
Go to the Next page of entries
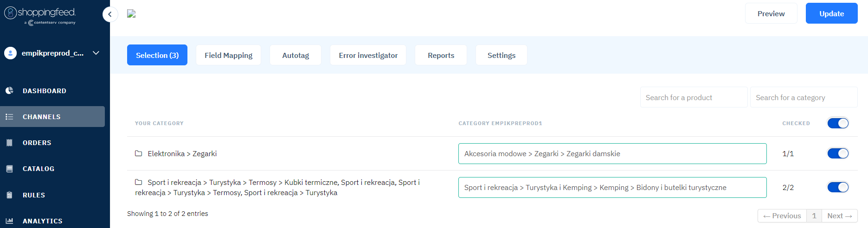(x=839, y=216)
